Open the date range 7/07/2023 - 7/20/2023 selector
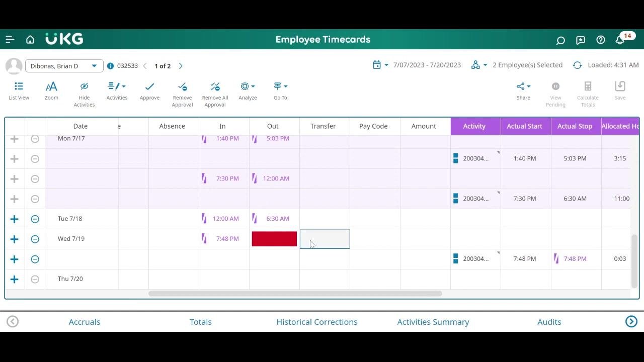Screen dimensions: 644x362 coord(417,65)
